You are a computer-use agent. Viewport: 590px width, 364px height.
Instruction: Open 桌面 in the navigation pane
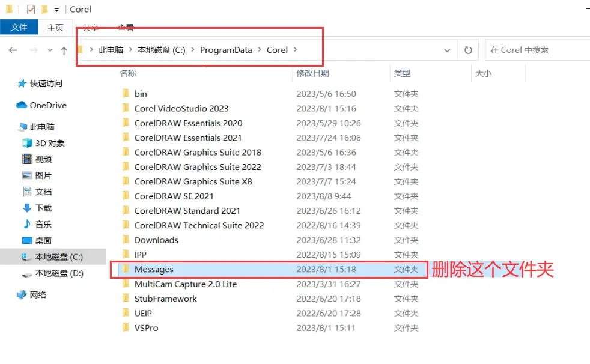43,241
